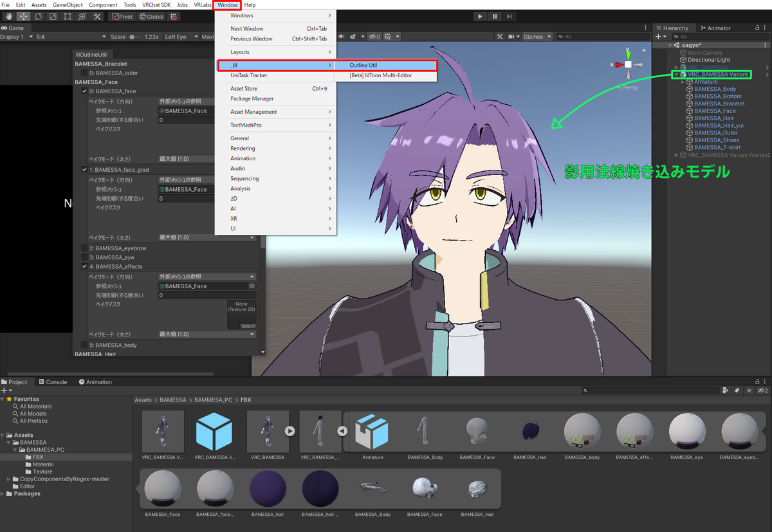
Task: Toggle the scene gizmo lock icon
Action: 645,48
